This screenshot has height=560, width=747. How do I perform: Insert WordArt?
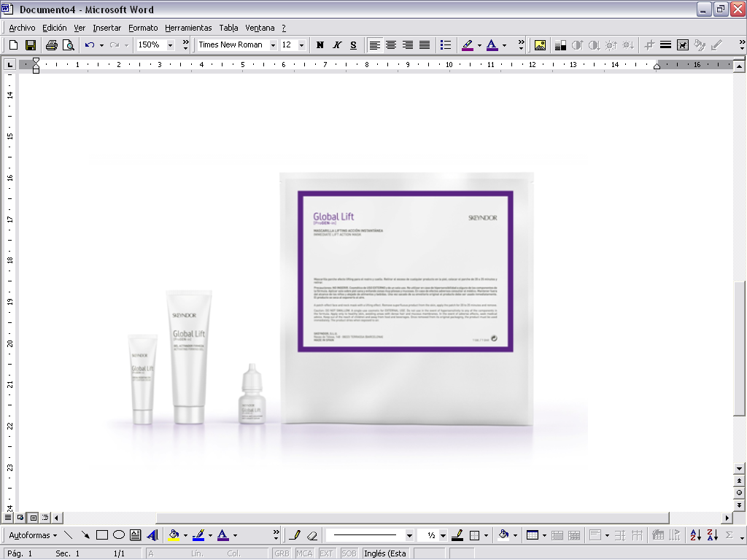pyautogui.click(x=152, y=535)
